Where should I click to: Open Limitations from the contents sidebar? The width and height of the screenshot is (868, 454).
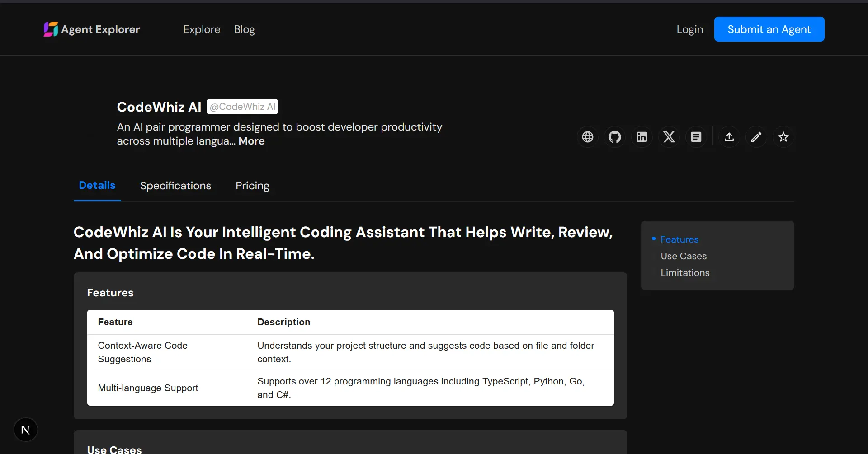tap(684, 272)
